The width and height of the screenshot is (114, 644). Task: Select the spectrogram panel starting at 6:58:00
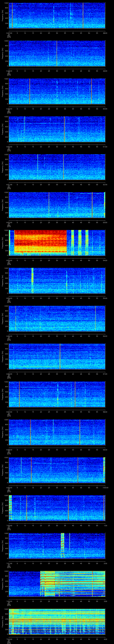coord(57,432)
